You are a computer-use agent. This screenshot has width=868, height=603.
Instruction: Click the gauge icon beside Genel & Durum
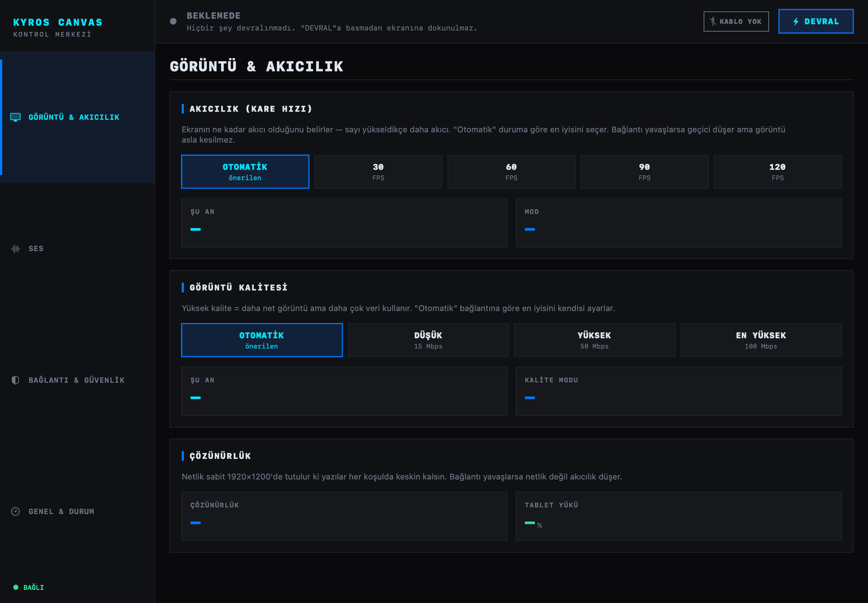15,511
